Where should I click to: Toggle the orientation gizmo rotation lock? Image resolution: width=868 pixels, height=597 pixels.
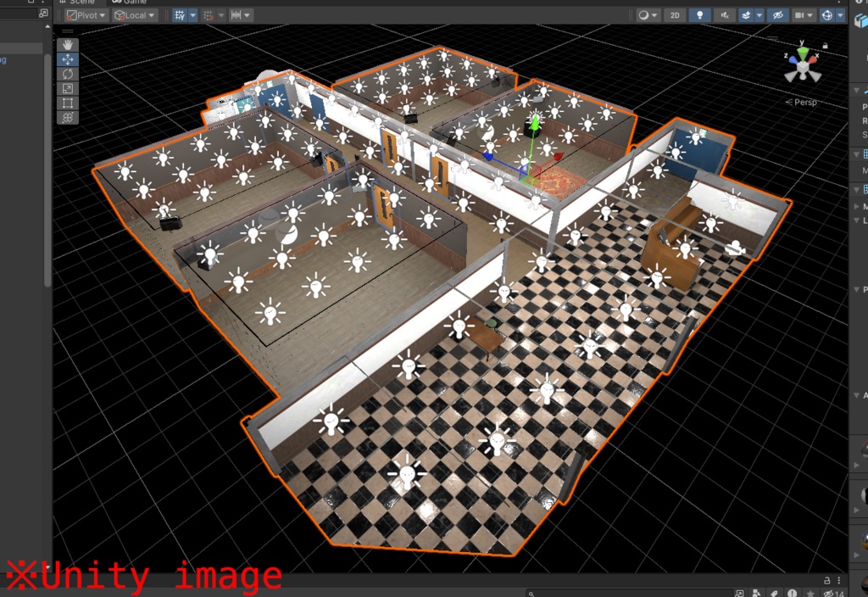(x=825, y=46)
